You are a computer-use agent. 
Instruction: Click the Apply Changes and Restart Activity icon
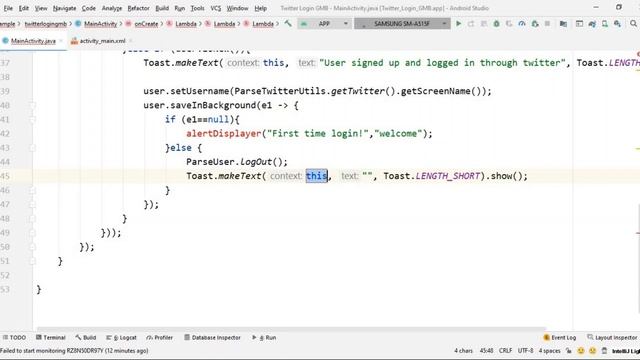tap(471, 24)
